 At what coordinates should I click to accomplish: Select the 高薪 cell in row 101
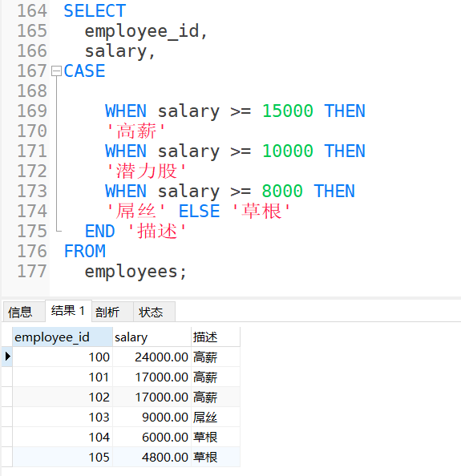pos(216,377)
